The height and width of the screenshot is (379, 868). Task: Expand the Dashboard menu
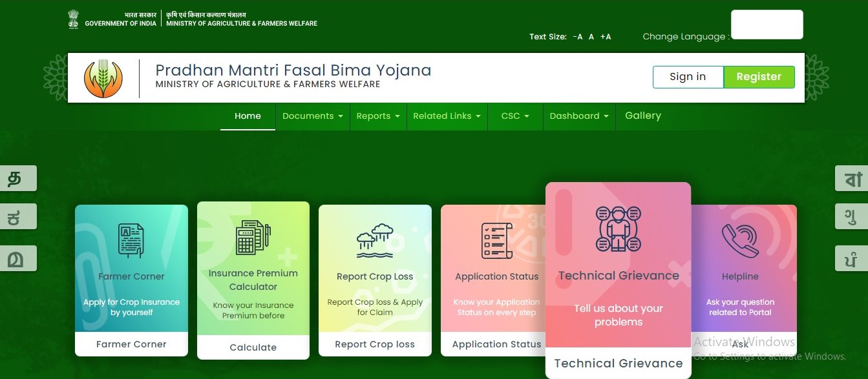tap(579, 116)
